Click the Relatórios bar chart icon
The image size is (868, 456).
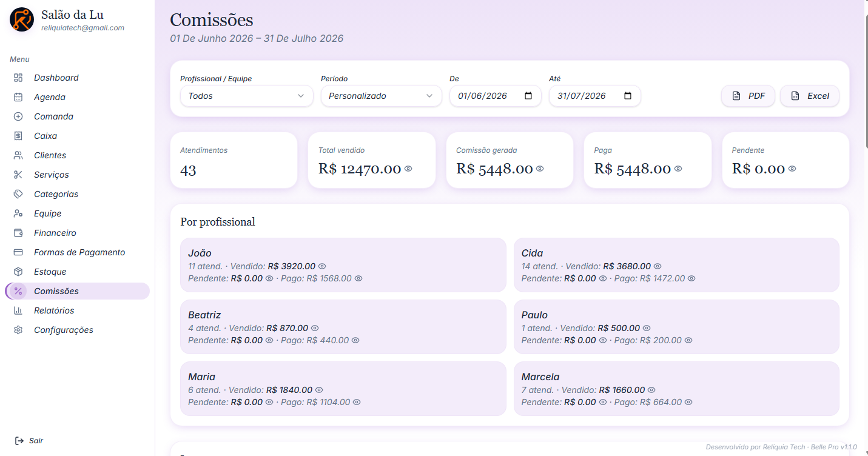[18, 310]
